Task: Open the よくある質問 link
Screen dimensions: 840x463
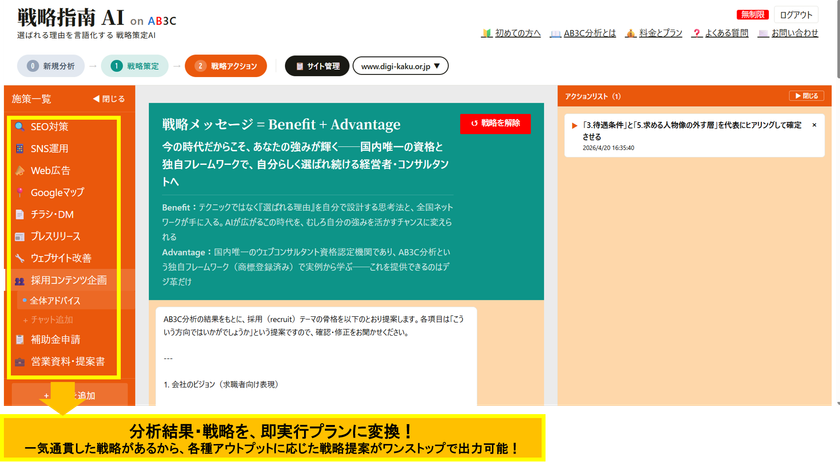Action: tap(726, 33)
